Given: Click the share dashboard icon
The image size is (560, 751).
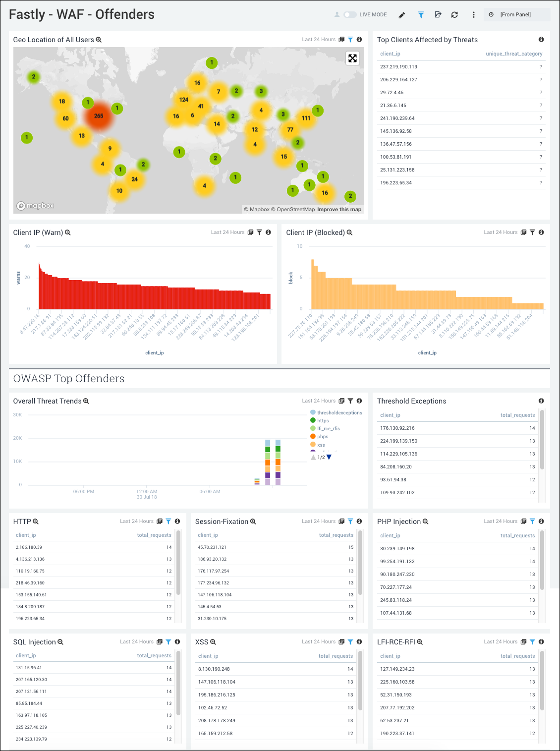Looking at the screenshot, I should click(x=438, y=15).
